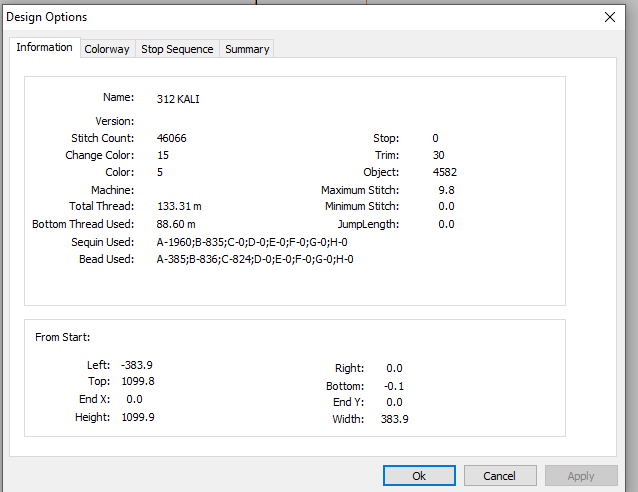Click the Minimum Stitch label
The width and height of the screenshot is (638, 492).
362,206
